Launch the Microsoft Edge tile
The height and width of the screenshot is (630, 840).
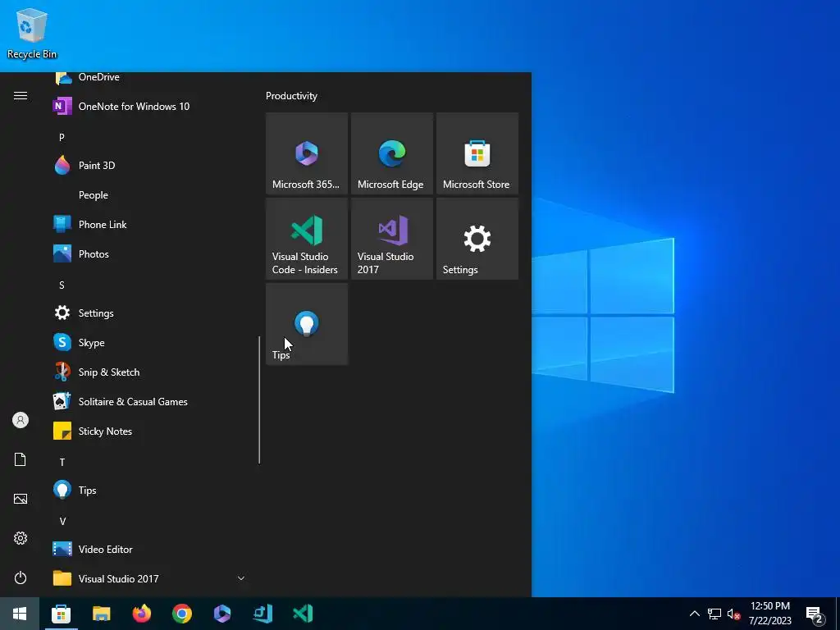click(x=391, y=153)
